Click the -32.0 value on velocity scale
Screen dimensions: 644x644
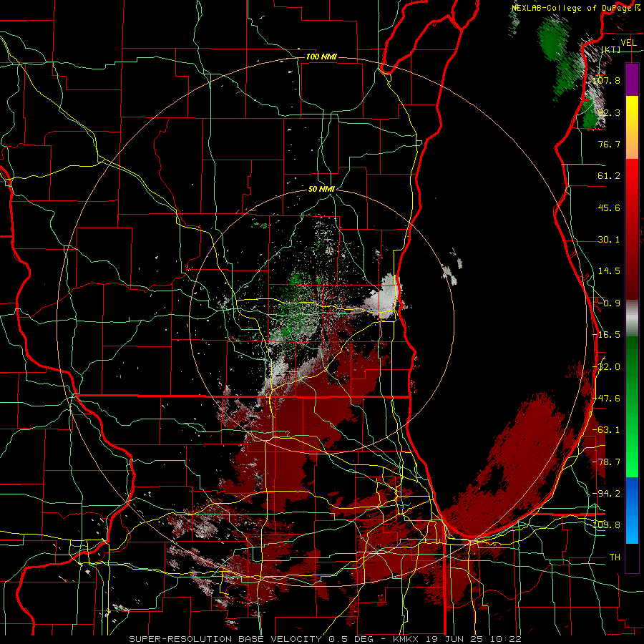coord(606,366)
